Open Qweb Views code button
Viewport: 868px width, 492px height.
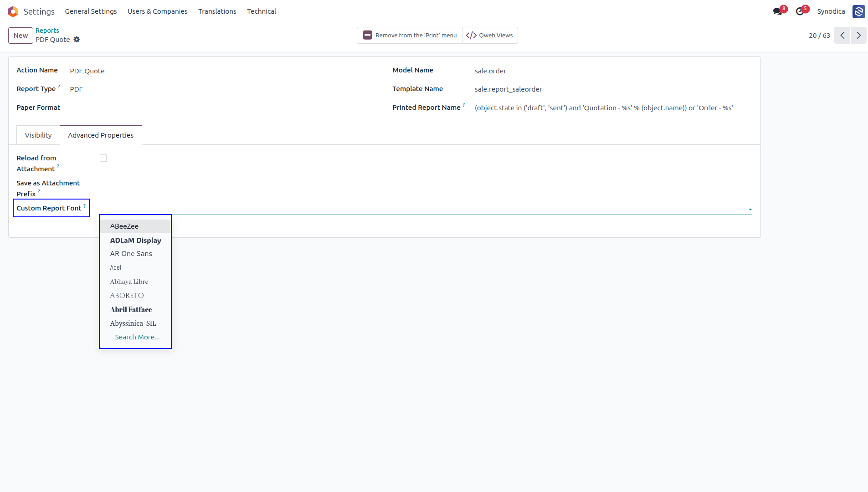tap(490, 36)
